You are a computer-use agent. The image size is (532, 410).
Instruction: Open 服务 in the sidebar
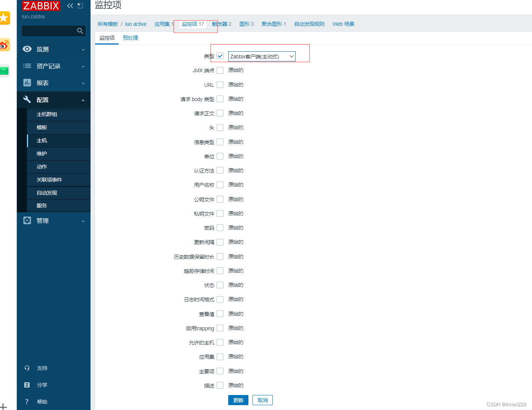59,206
